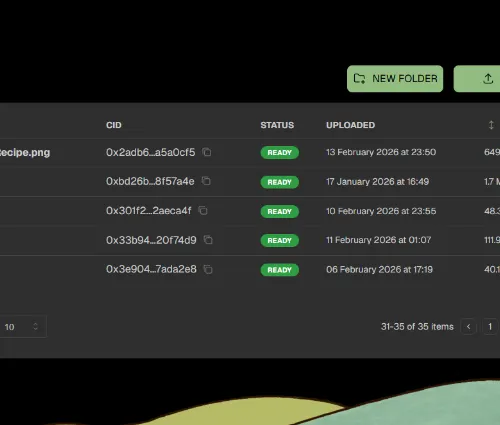Copy CID 0x301f2...2aeca4f icon
This screenshot has width=500, height=425.
pos(203,210)
